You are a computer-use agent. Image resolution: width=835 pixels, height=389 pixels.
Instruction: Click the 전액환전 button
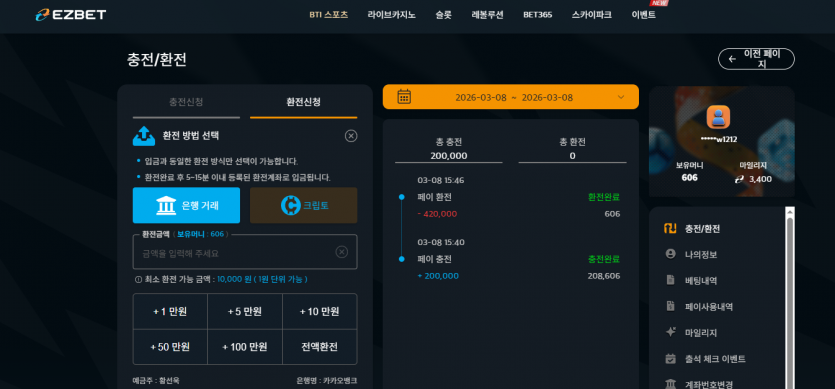pos(320,347)
